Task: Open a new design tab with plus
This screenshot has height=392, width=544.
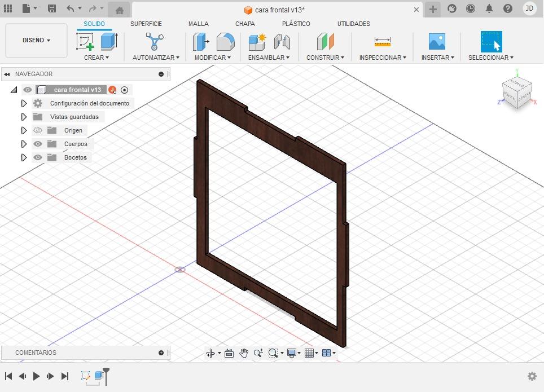Action: tap(433, 9)
